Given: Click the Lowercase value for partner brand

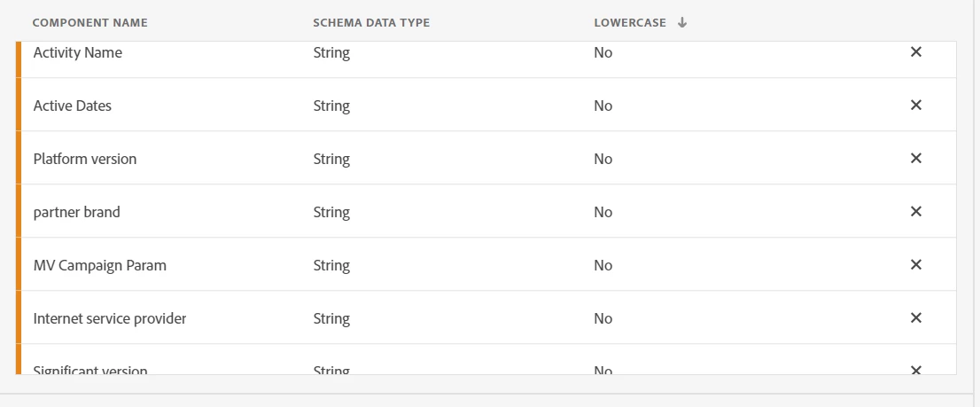Looking at the screenshot, I should [603, 212].
